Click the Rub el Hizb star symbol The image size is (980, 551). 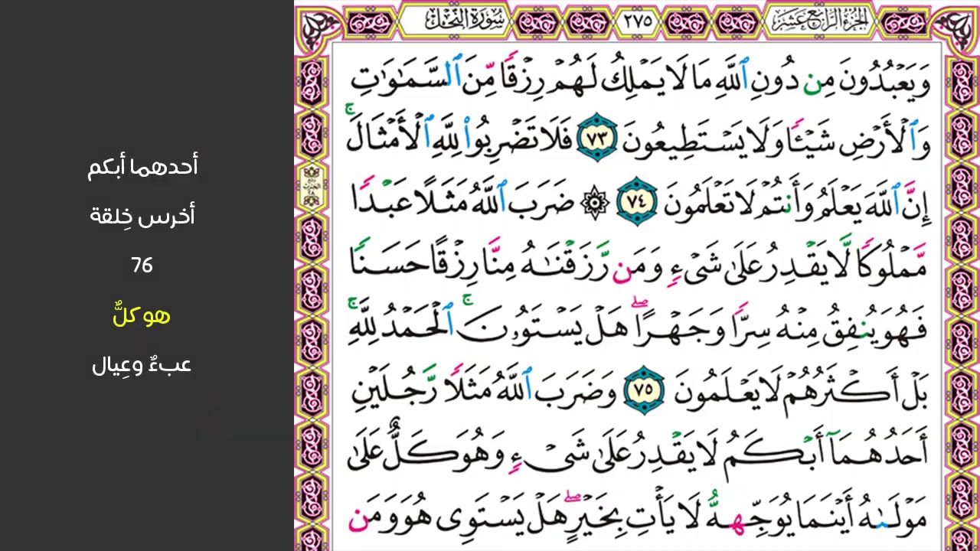point(596,203)
